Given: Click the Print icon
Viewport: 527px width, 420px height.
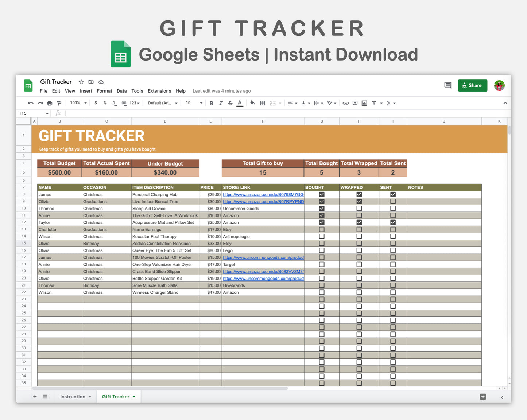Looking at the screenshot, I should coord(50,103).
